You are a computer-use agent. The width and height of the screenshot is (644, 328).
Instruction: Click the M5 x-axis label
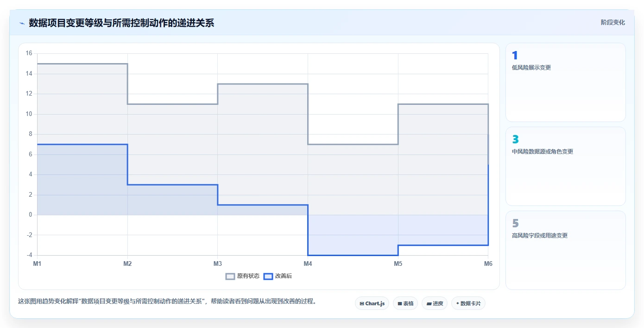point(398,264)
